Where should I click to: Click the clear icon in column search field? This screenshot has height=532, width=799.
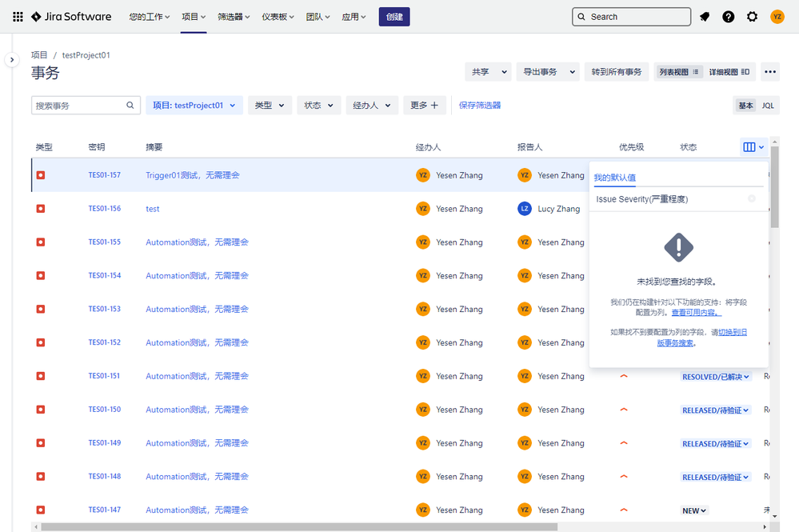[x=752, y=198]
